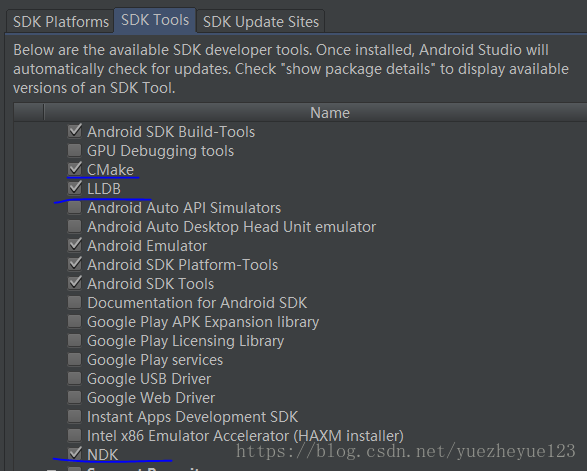587x471 pixels.
Task: Check Documentation for Android SDK
Action: (75, 302)
